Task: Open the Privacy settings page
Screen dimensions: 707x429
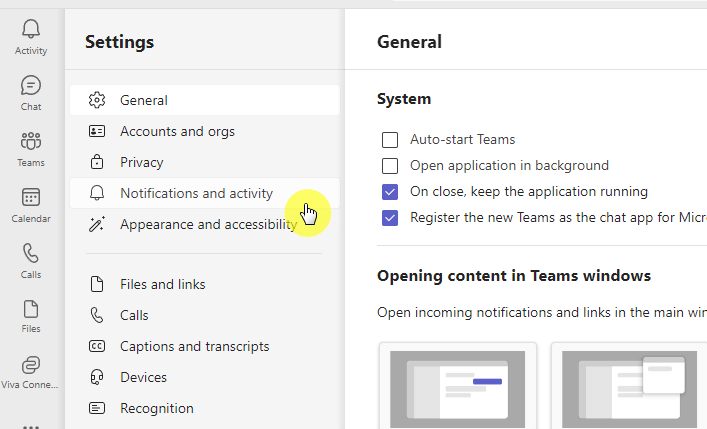Action: (205, 162)
